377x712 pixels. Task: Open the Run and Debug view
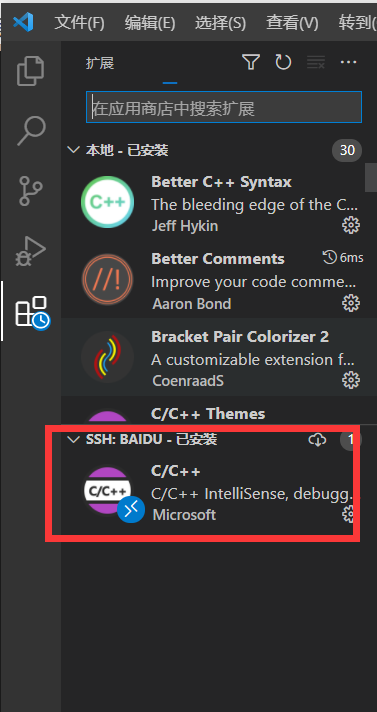[x=30, y=251]
